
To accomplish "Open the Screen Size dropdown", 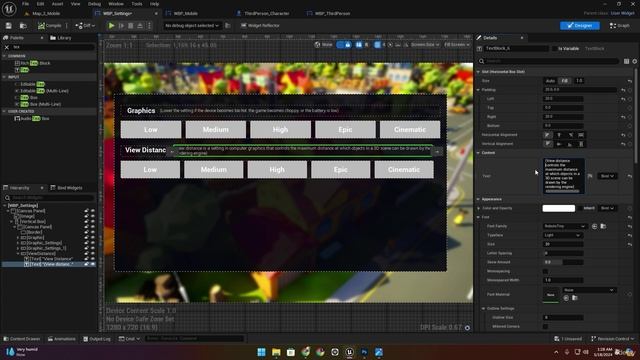I will 425,44.
